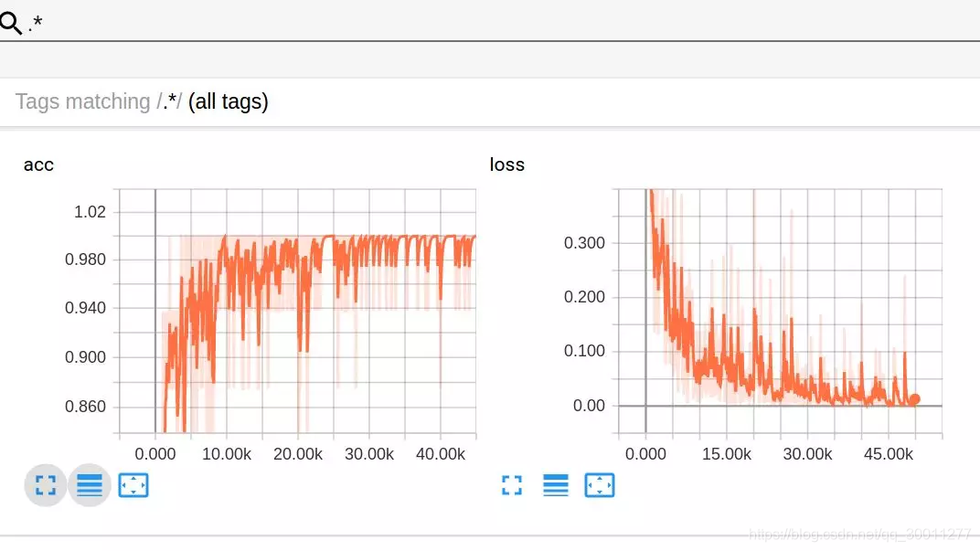Screen dimensions: 980x551
Task: Expand the acc chart to full size
Action: coord(46,485)
